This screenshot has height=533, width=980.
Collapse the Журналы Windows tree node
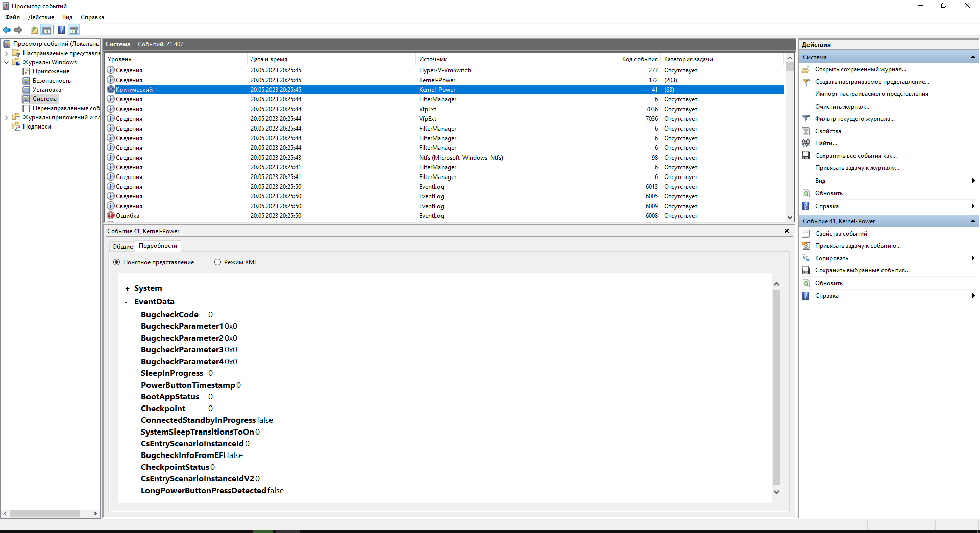click(x=6, y=62)
